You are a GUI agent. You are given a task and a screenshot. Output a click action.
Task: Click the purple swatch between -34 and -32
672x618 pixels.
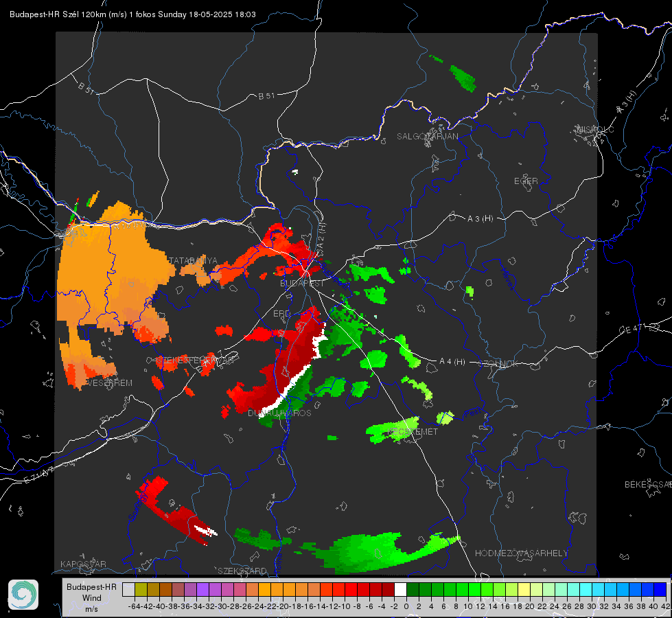[x=202, y=589]
